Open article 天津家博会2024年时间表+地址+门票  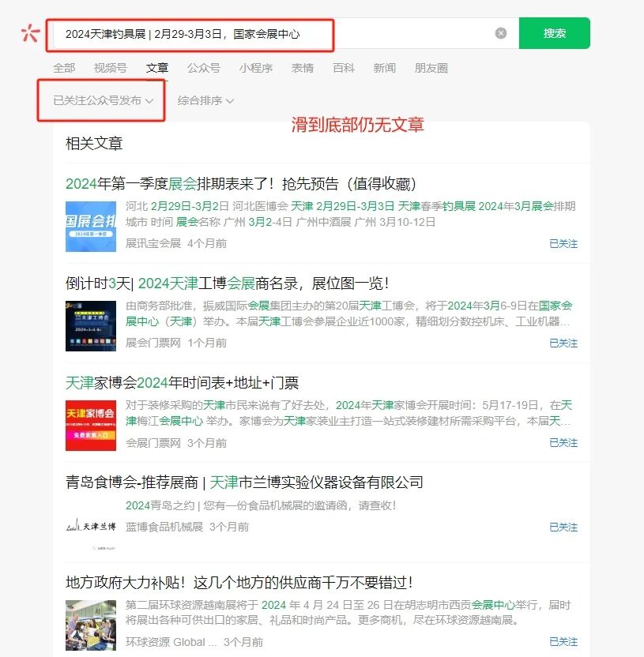pyautogui.click(x=182, y=382)
